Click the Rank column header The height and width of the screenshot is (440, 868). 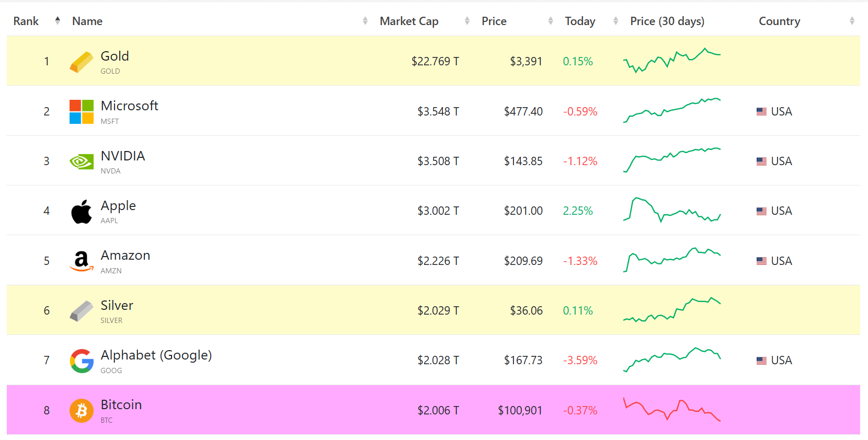26,21
